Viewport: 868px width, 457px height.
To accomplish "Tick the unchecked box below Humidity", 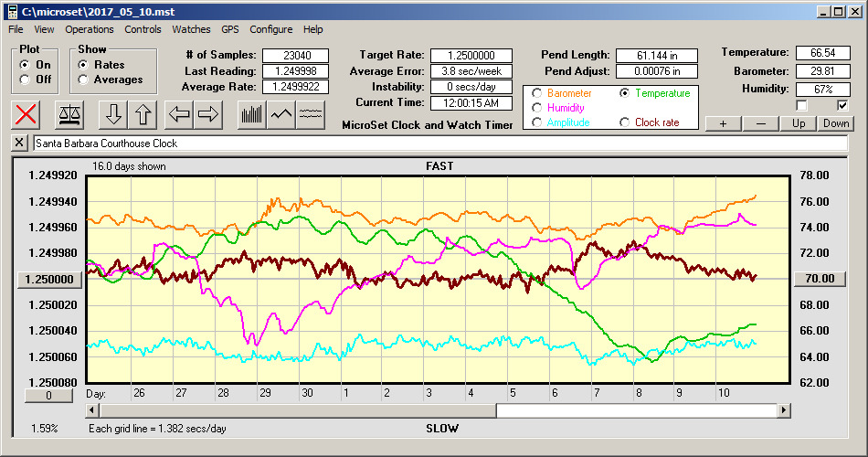I will click(x=801, y=105).
